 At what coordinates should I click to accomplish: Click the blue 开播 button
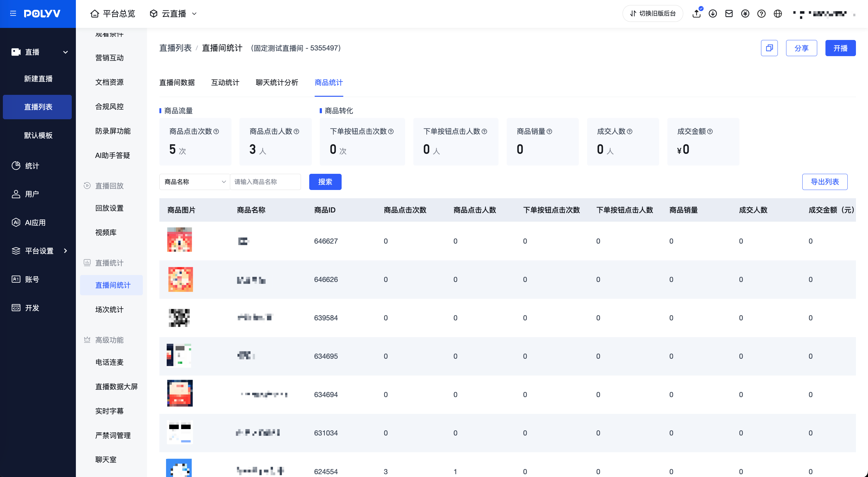click(840, 48)
